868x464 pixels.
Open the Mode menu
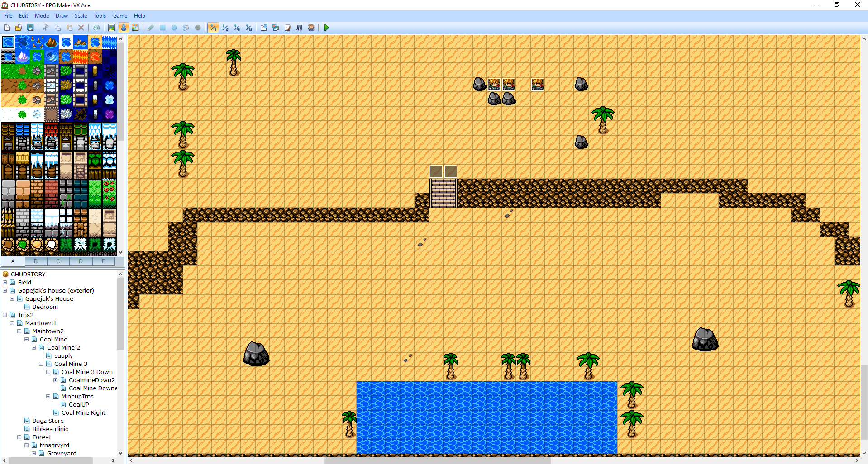(x=42, y=16)
